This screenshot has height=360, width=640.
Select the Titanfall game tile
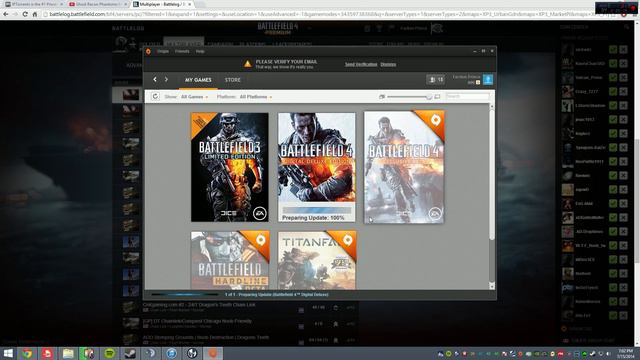pyautogui.click(x=317, y=260)
